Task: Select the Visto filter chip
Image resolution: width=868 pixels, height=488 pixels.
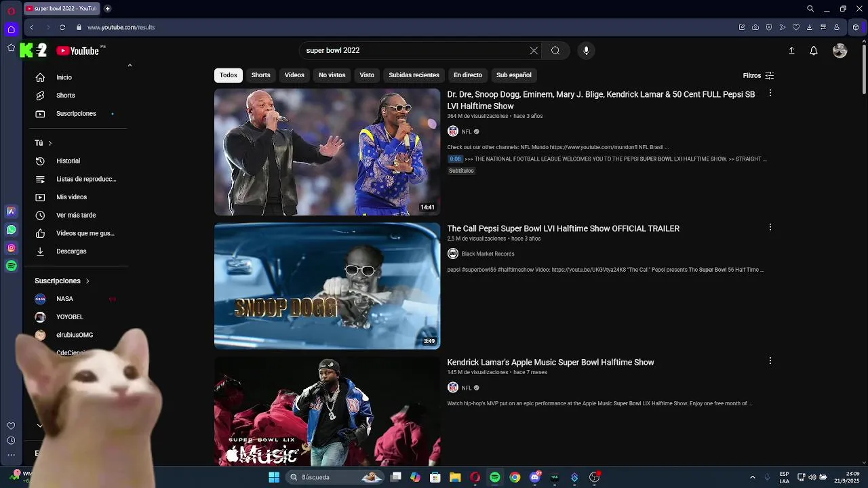Action: 367,75
